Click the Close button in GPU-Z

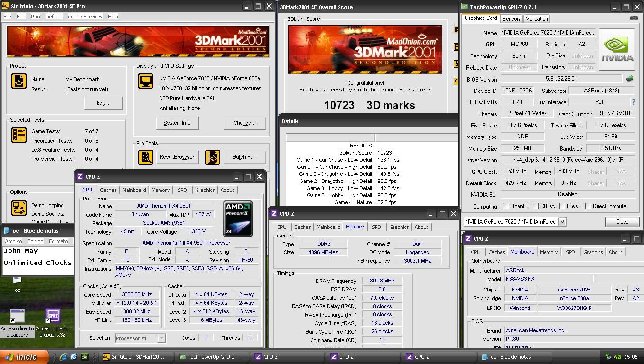point(622,221)
